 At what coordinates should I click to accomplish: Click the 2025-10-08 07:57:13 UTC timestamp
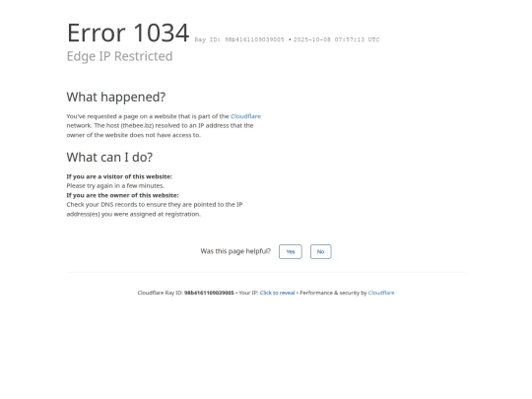click(336, 39)
